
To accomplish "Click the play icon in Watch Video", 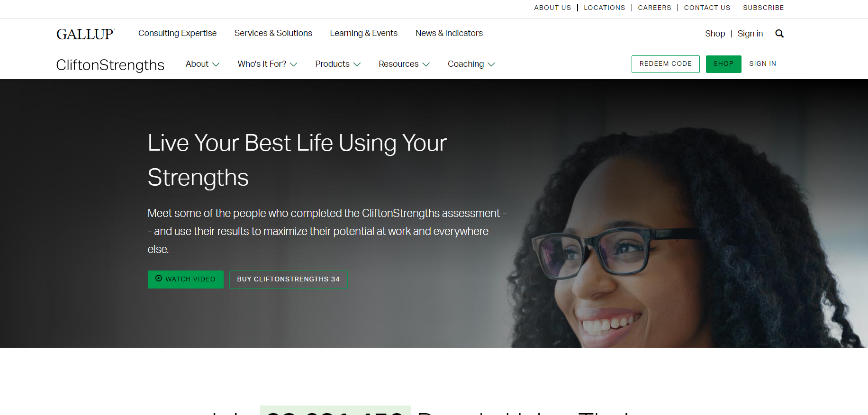I will [x=159, y=279].
